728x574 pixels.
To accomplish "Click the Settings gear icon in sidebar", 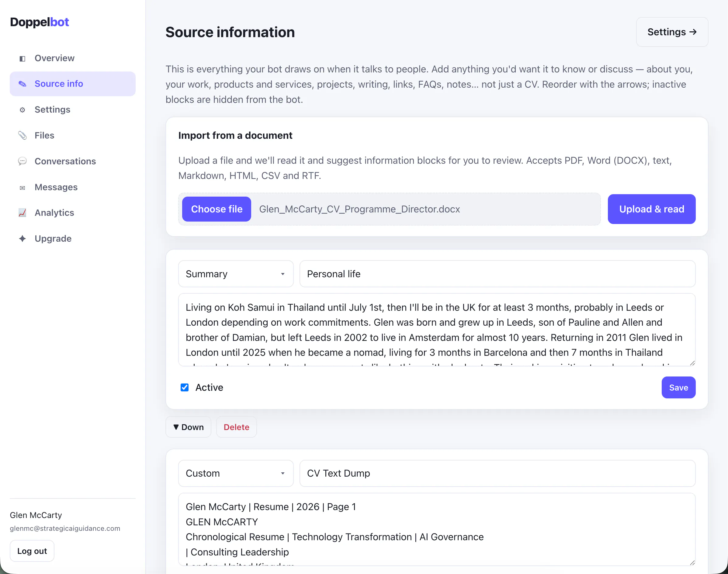I will coord(22,110).
